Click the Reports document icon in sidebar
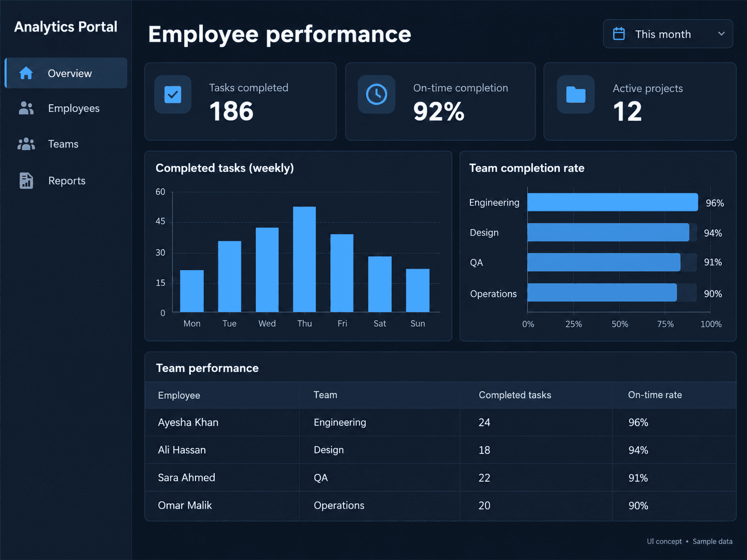 [26, 180]
